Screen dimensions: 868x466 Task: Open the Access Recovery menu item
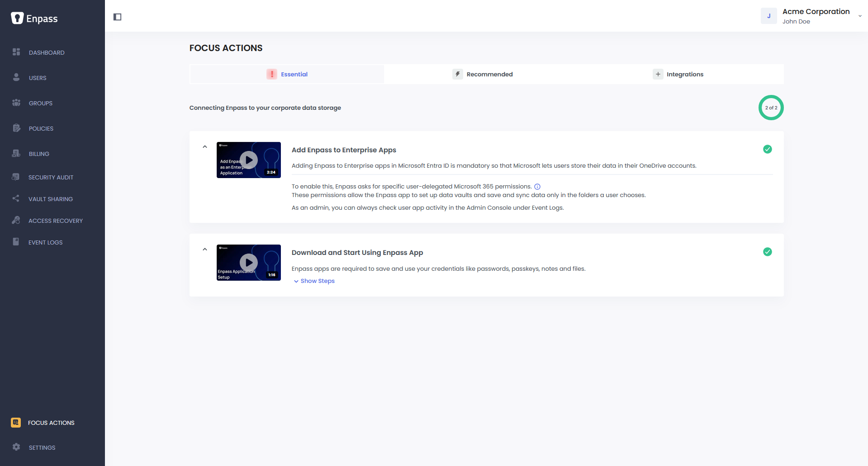pos(56,221)
